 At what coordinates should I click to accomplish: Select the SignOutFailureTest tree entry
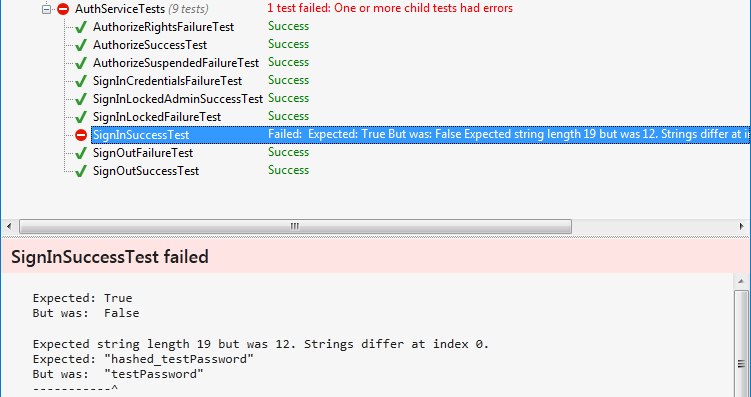click(x=143, y=153)
